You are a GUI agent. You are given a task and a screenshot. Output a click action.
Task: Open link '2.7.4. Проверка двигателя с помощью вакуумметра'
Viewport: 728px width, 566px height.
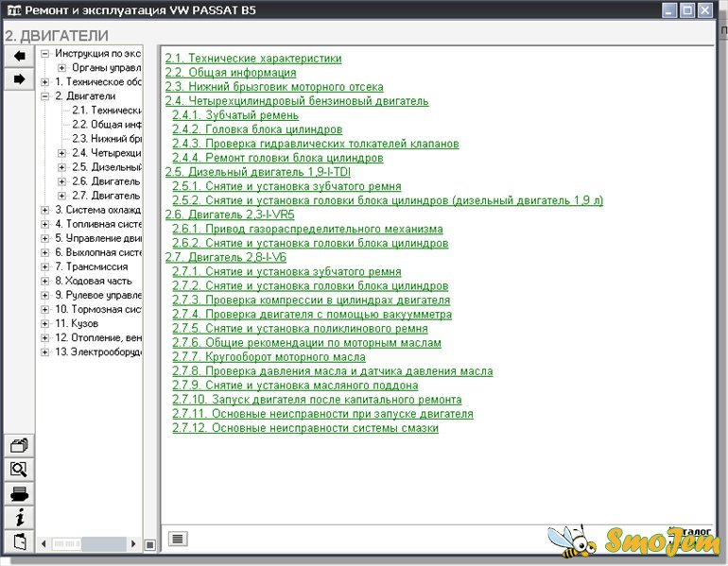(x=312, y=314)
